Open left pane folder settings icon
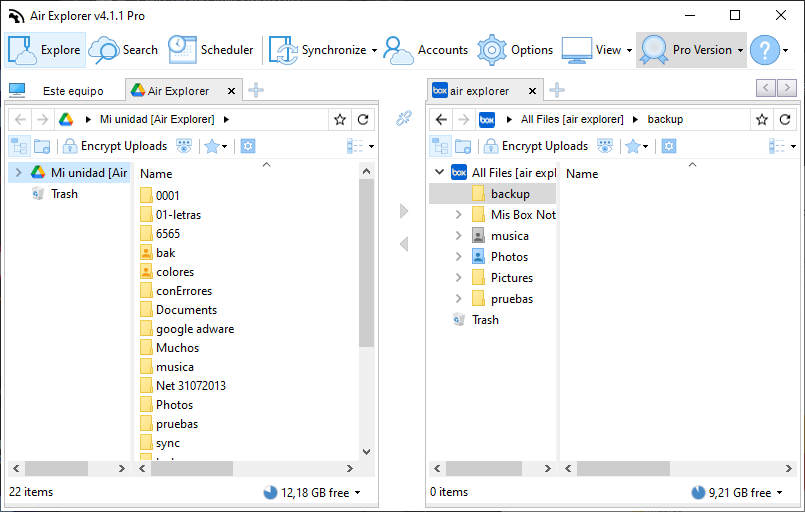 click(248, 146)
